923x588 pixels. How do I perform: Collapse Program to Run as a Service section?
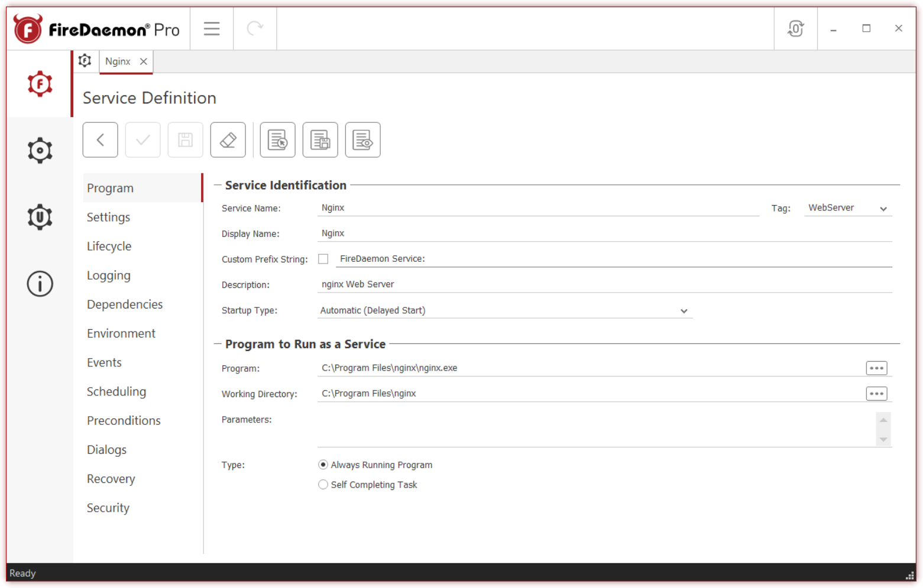pos(218,344)
